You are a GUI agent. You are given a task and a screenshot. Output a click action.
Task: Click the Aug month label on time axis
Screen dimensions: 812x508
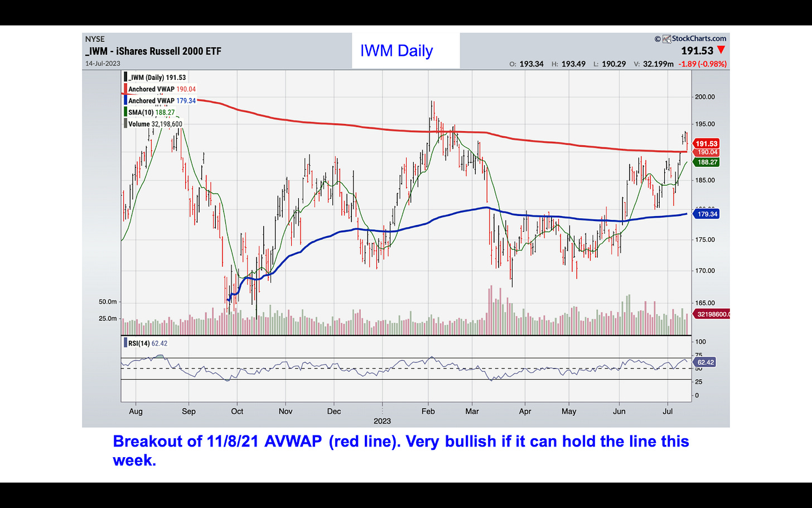tap(136, 411)
